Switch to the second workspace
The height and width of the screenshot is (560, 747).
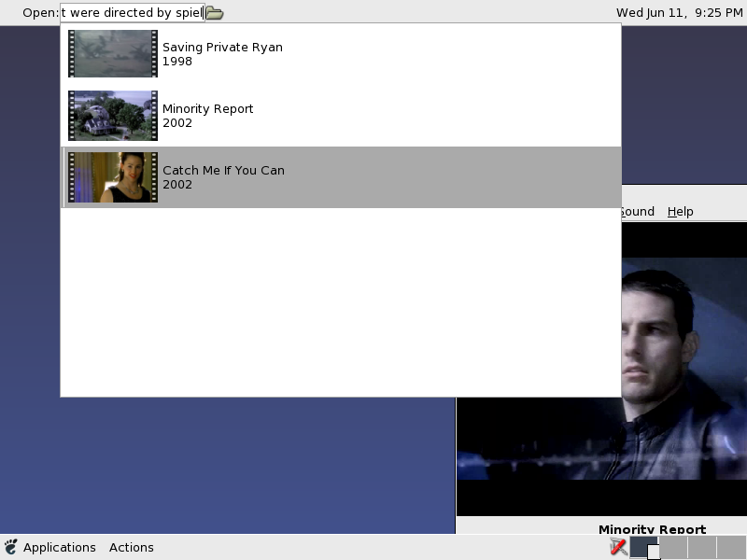pos(672,547)
